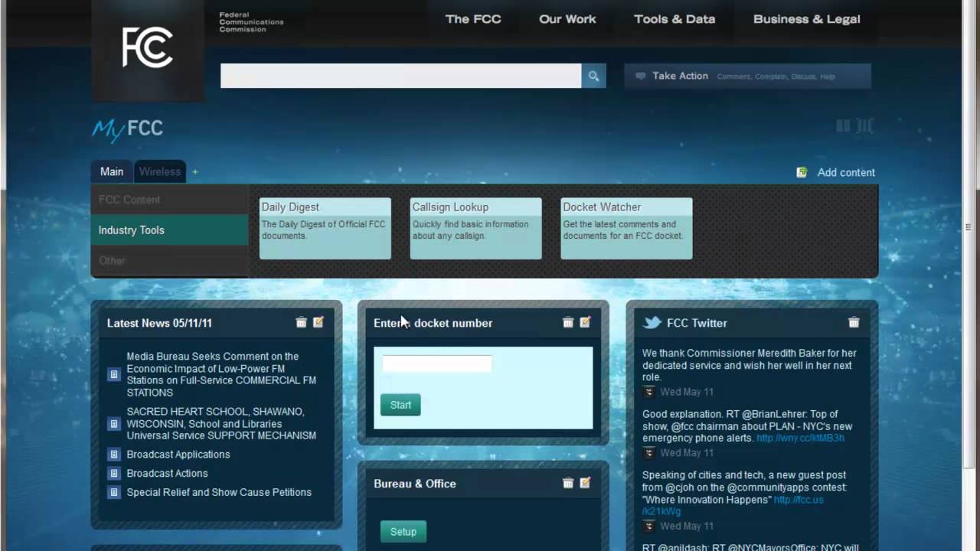Select FCC Content category
980x551 pixels.
coord(169,200)
